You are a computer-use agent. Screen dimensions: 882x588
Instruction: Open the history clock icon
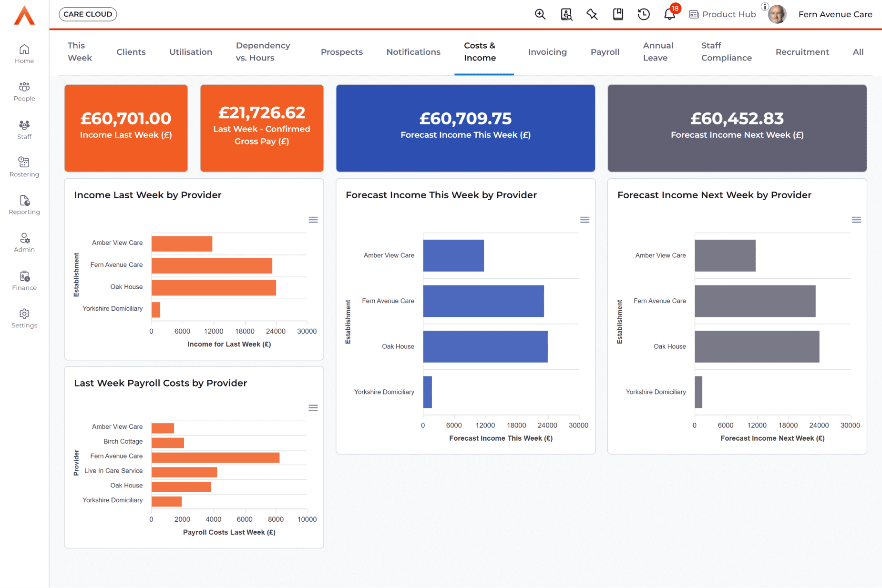pos(644,14)
